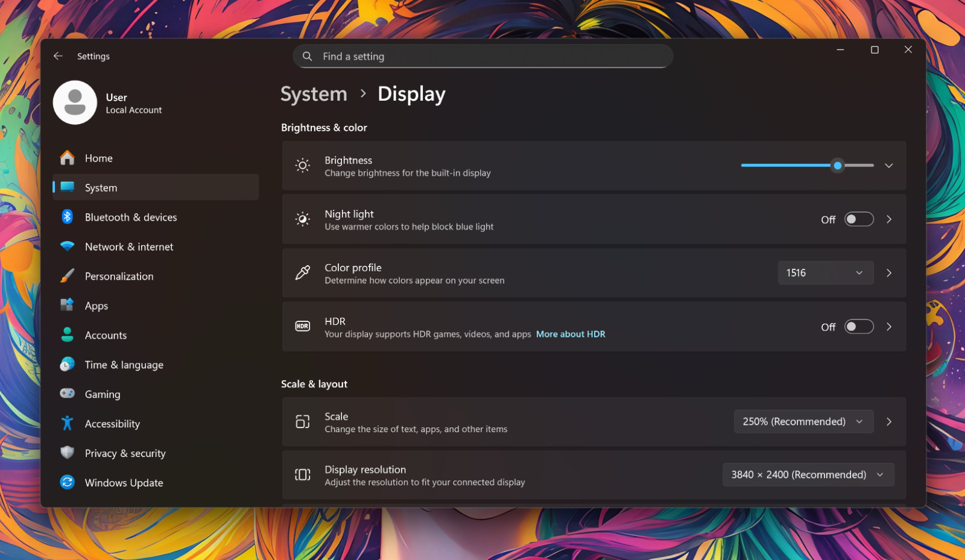Open HDR settings chevron
Screen dimensions: 965x560
pyautogui.click(x=889, y=327)
